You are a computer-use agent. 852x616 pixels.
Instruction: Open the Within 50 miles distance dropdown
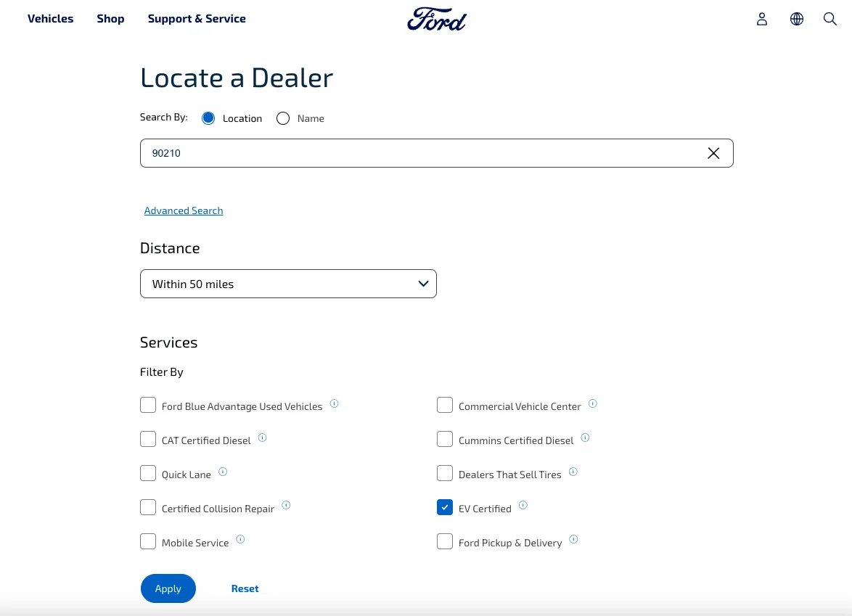click(289, 284)
